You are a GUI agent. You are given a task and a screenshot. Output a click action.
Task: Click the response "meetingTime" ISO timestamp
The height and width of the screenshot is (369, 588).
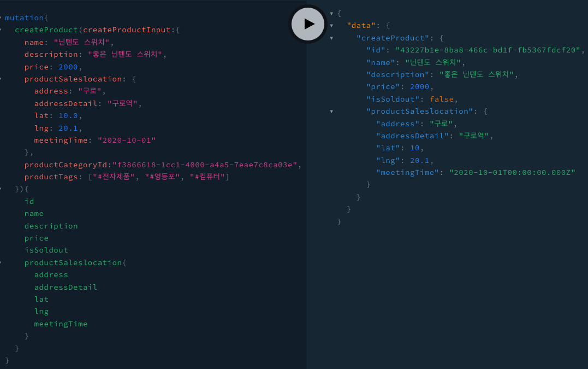point(512,173)
